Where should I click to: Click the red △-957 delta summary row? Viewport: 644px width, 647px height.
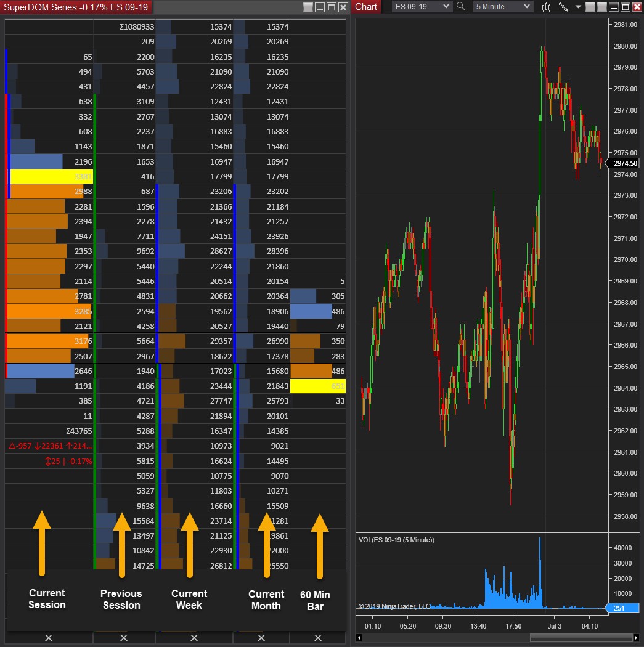(x=50, y=446)
